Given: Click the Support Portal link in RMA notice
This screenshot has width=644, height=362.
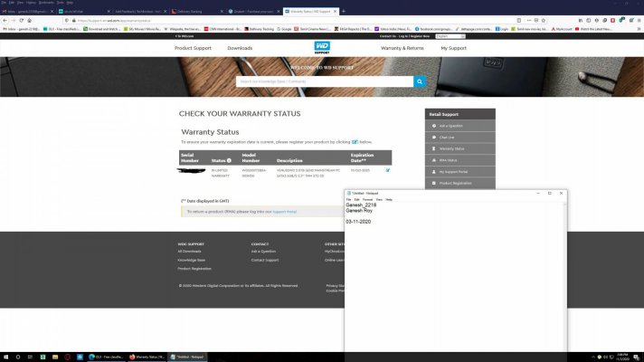Looking at the screenshot, I should [284, 212].
